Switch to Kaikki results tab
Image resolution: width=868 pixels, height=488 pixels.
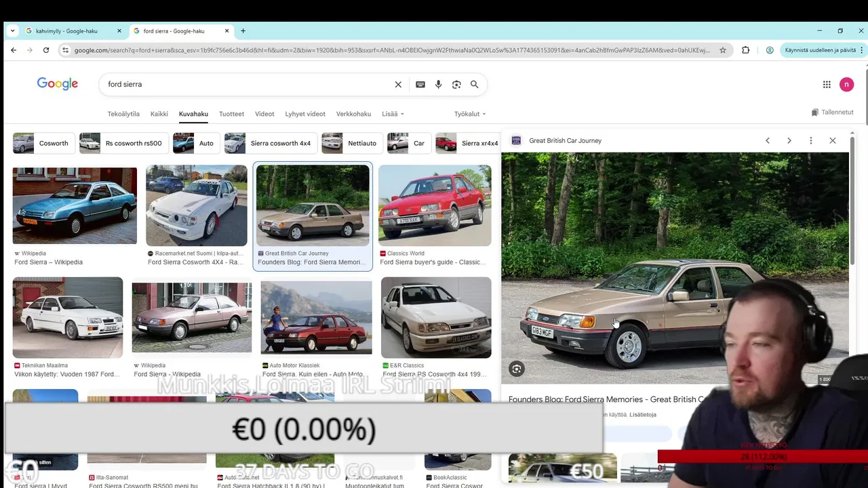tap(159, 114)
